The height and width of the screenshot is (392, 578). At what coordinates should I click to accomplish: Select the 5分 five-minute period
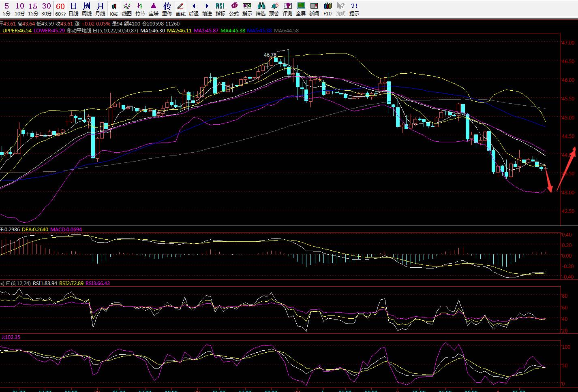(6, 9)
